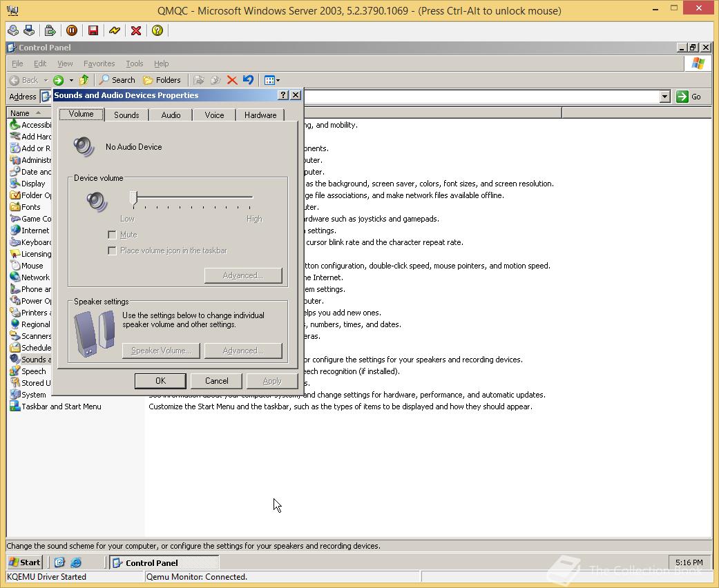Switch to the Sounds tab
The image size is (719, 588).
point(126,115)
